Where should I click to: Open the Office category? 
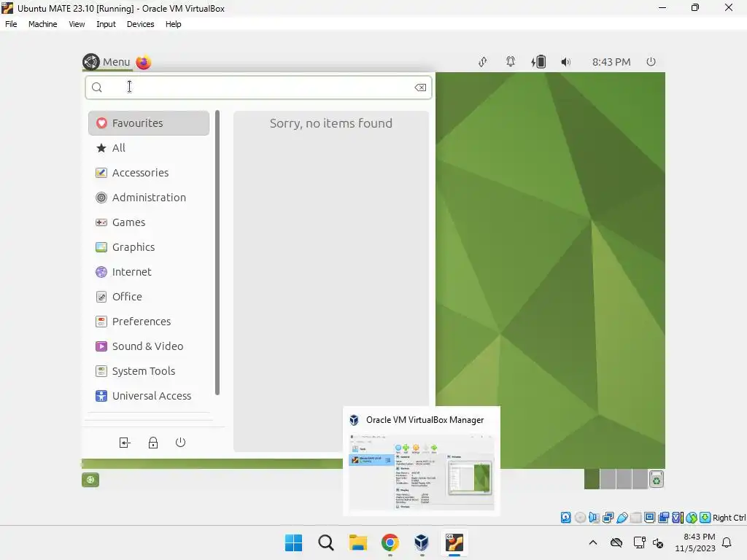pyautogui.click(x=149, y=296)
